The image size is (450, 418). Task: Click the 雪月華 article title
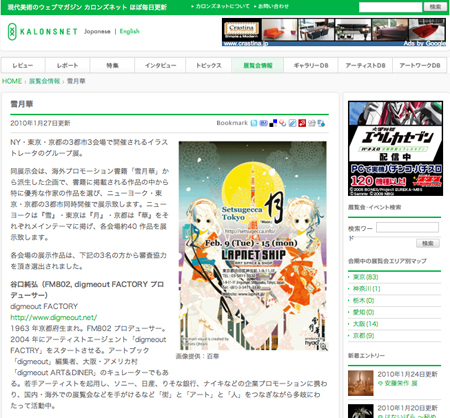point(22,104)
